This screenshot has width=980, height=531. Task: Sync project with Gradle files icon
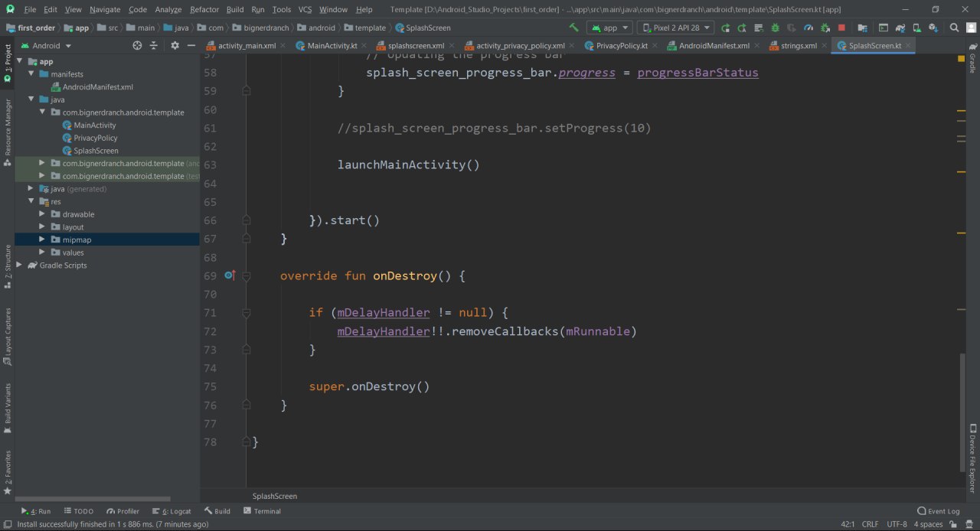point(901,28)
